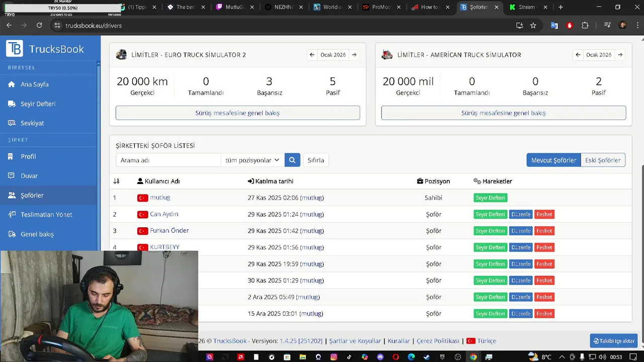Switch to the World of Trucks browser tab

pyautogui.click(x=333, y=7)
